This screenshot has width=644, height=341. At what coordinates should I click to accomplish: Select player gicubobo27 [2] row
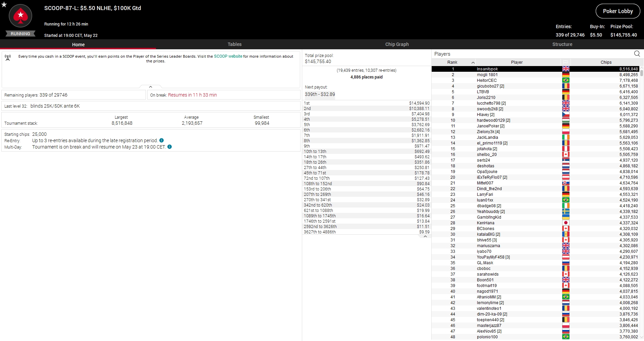536,86
